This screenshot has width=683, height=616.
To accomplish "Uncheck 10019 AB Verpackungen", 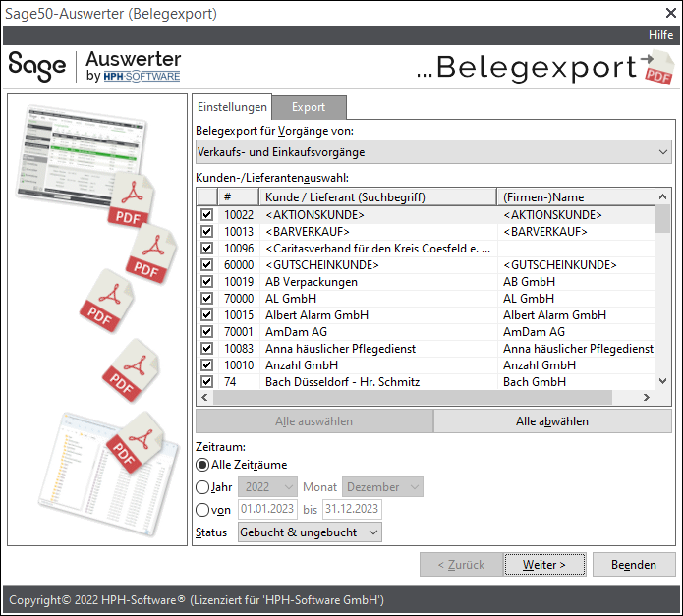I will (206, 282).
